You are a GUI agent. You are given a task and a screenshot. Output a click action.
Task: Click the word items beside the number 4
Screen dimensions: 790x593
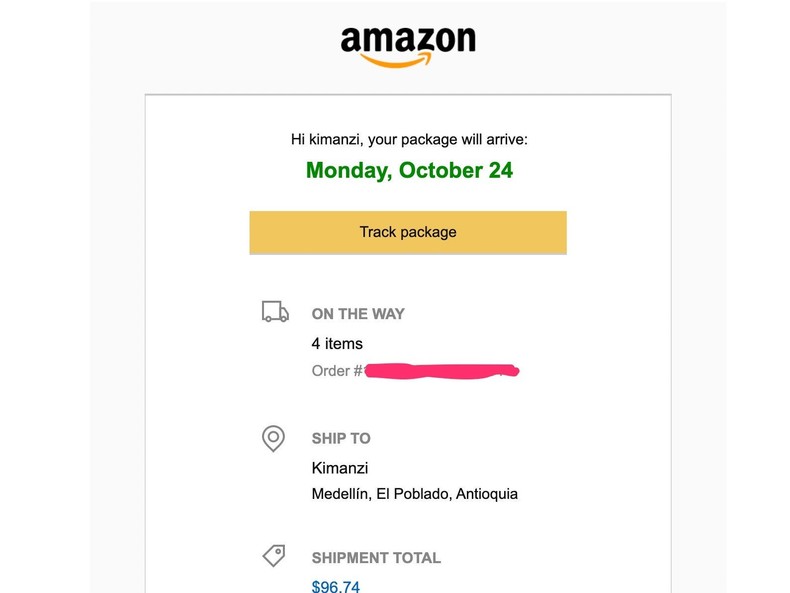coord(344,344)
